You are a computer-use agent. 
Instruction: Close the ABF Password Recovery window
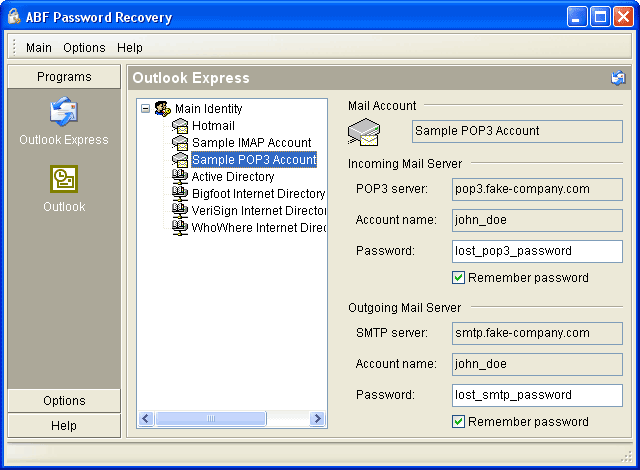[x=623, y=17]
